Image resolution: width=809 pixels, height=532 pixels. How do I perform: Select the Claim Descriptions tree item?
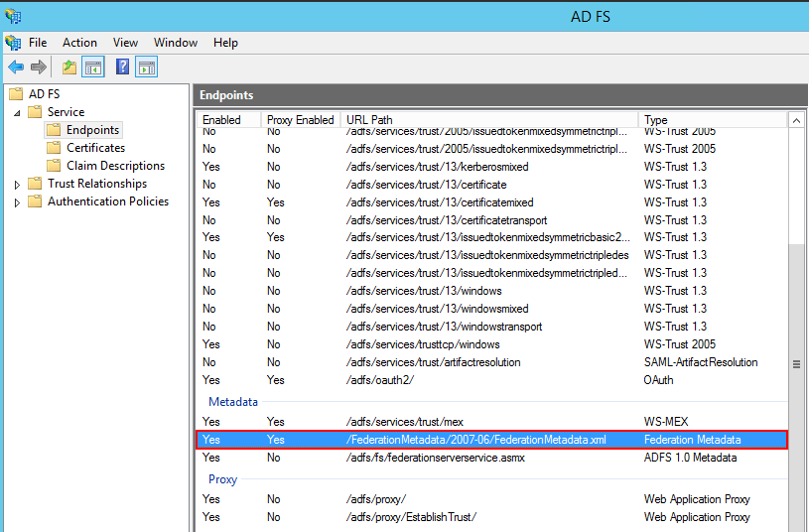pyautogui.click(x=115, y=166)
